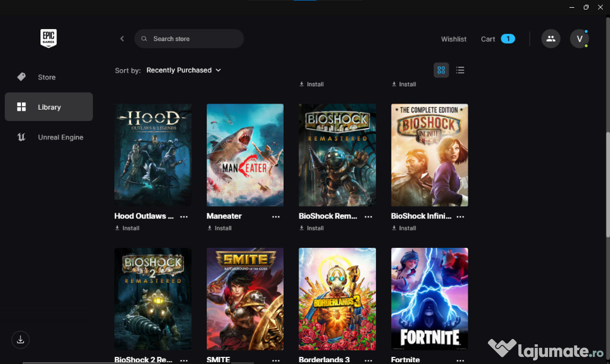Open options menu for Maneater
Screen dimensions: 610x364
point(276,217)
